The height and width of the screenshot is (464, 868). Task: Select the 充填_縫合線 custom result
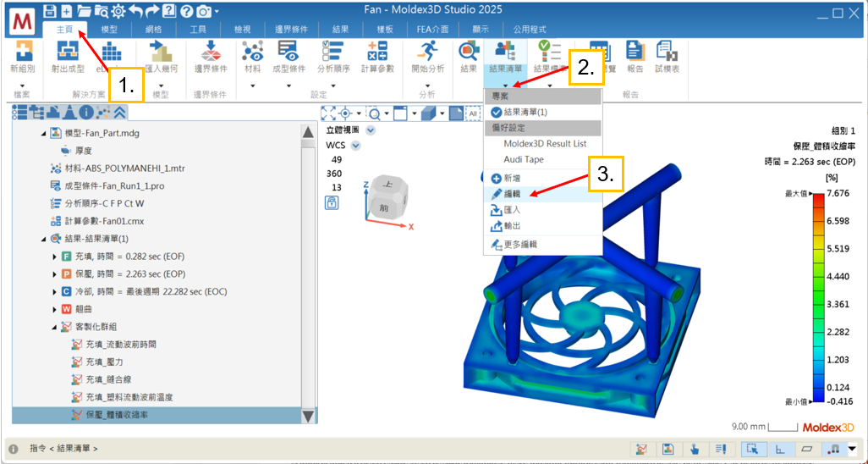coord(109,379)
